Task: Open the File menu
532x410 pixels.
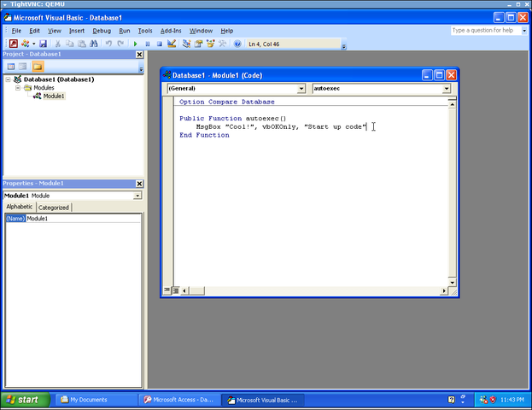Action: click(x=16, y=31)
